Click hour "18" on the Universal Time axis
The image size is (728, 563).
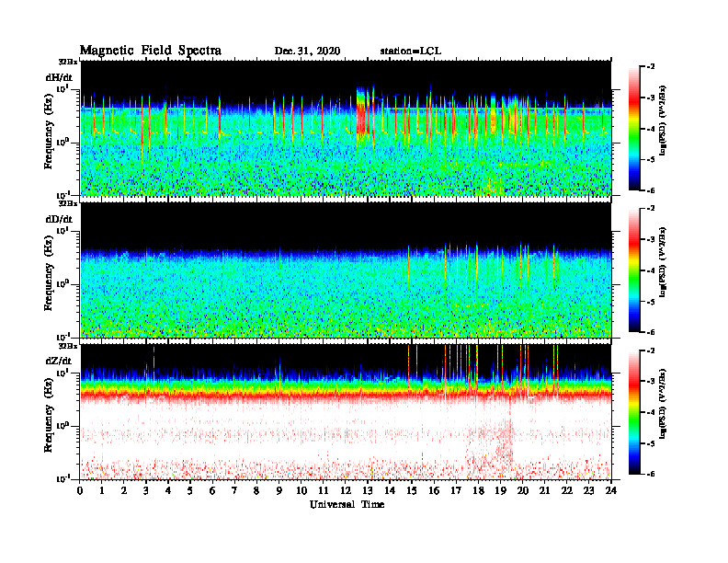pyautogui.click(x=478, y=490)
